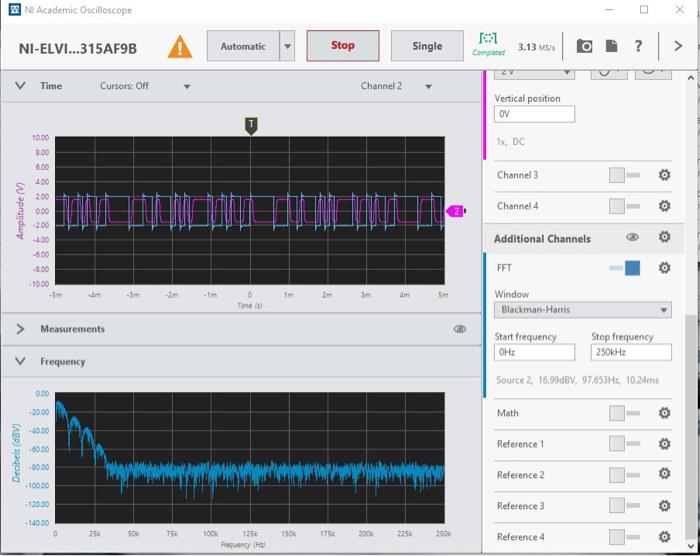Expand the Measurements section chevron
This screenshot has height=556, width=700.
[20, 329]
